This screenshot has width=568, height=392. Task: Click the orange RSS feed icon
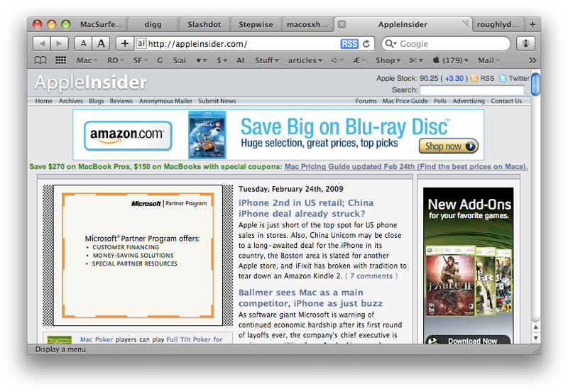pos(474,78)
